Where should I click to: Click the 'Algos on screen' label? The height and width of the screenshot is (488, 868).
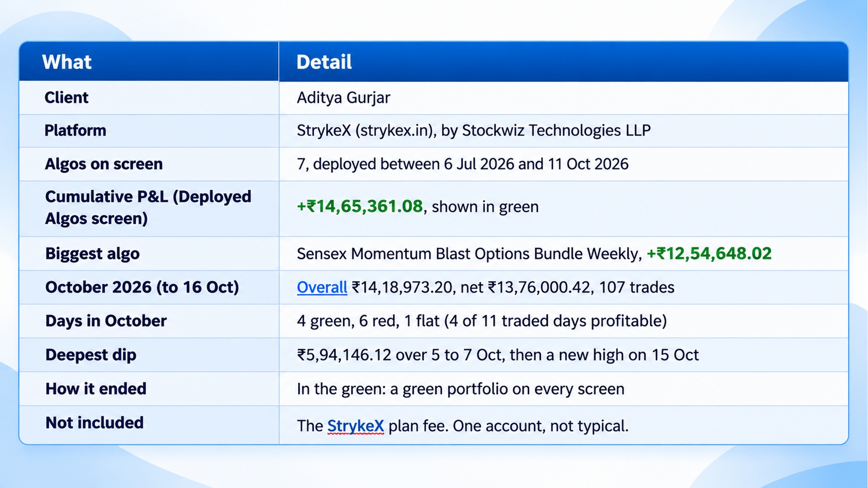104,164
